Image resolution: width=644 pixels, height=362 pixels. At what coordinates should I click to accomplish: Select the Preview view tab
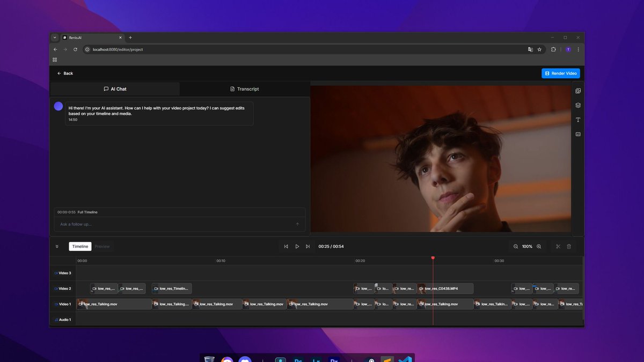pos(102,247)
